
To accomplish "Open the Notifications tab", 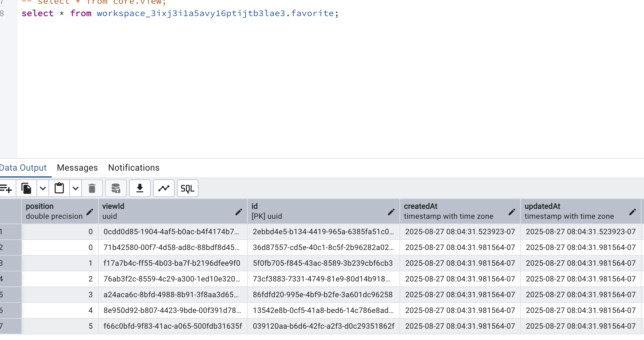I will 134,168.
